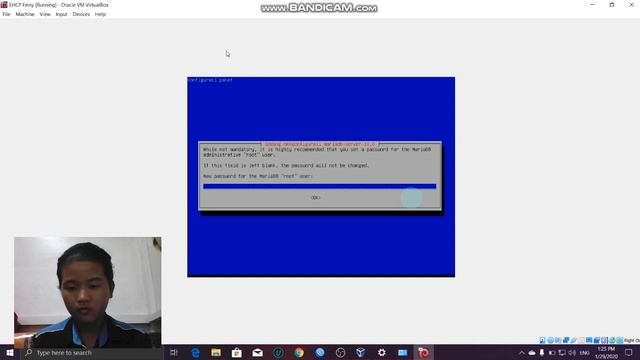This screenshot has width=640, height=360.
Task: Open network tray icon
Action: tap(562, 353)
